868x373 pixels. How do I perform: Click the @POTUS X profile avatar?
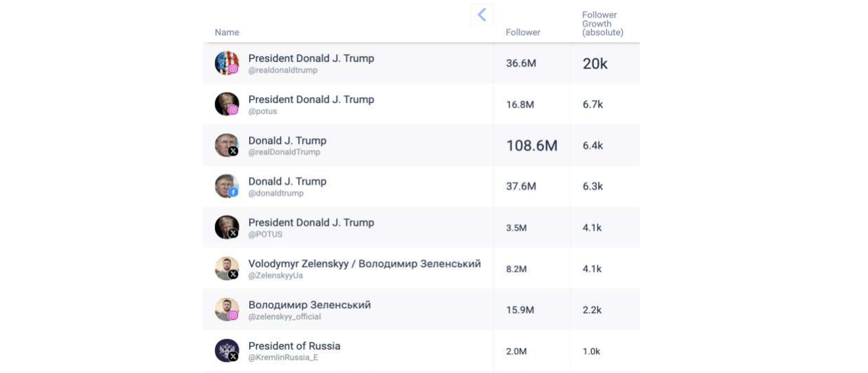pyautogui.click(x=227, y=227)
